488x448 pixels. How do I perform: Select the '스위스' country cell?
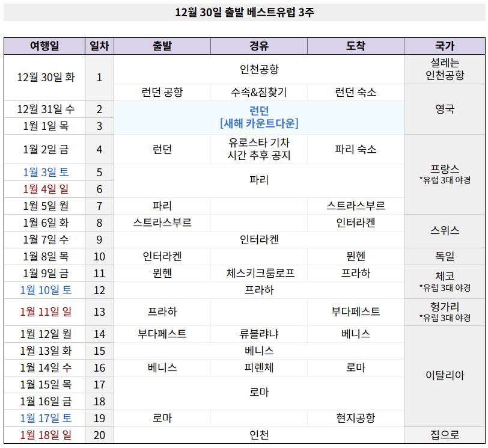click(445, 231)
